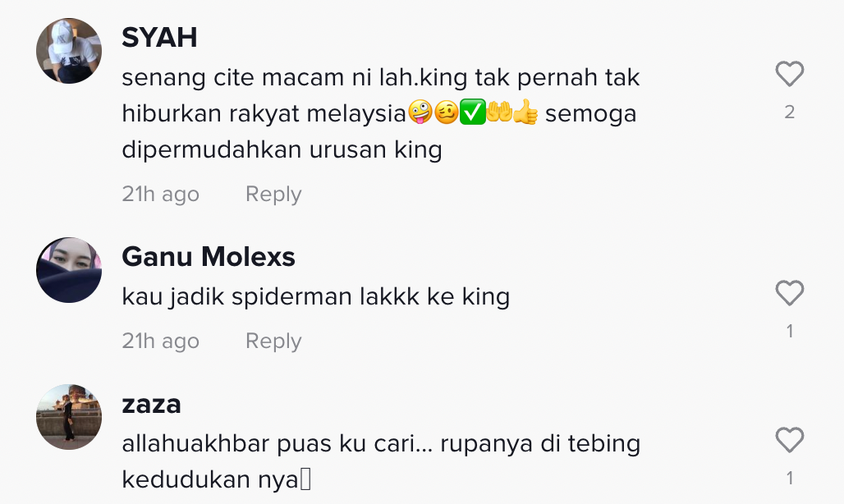The width and height of the screenshot is (844, 504).
Task: Click the like count under Ganu Molexs's heart
Action: tap(789, 332)
